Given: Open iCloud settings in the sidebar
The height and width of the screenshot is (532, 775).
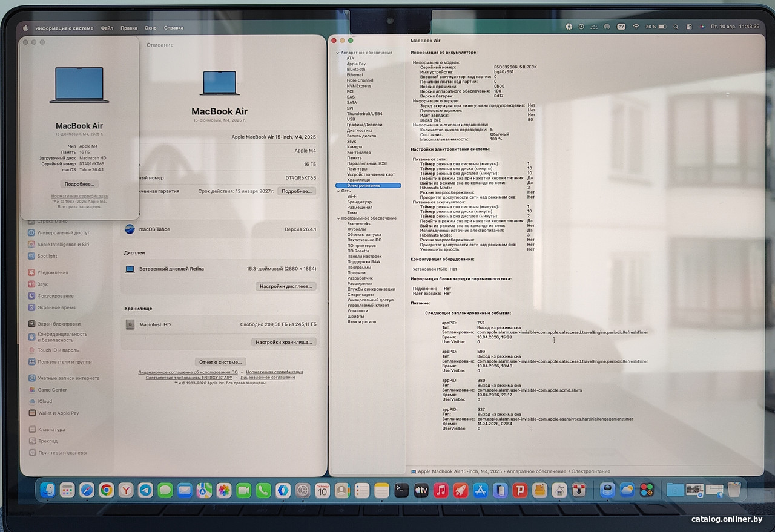Looking at the screenshot, I should (45, 401).
